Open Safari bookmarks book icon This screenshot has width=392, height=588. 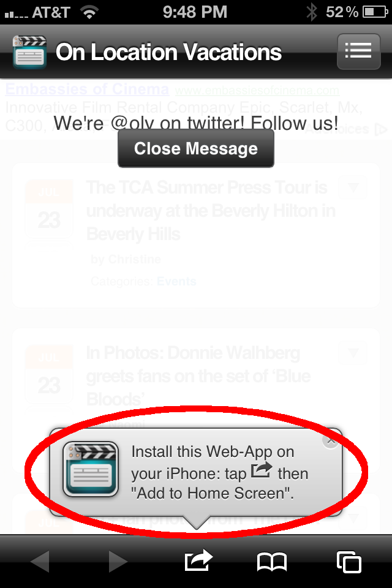(x=271, y=562)
